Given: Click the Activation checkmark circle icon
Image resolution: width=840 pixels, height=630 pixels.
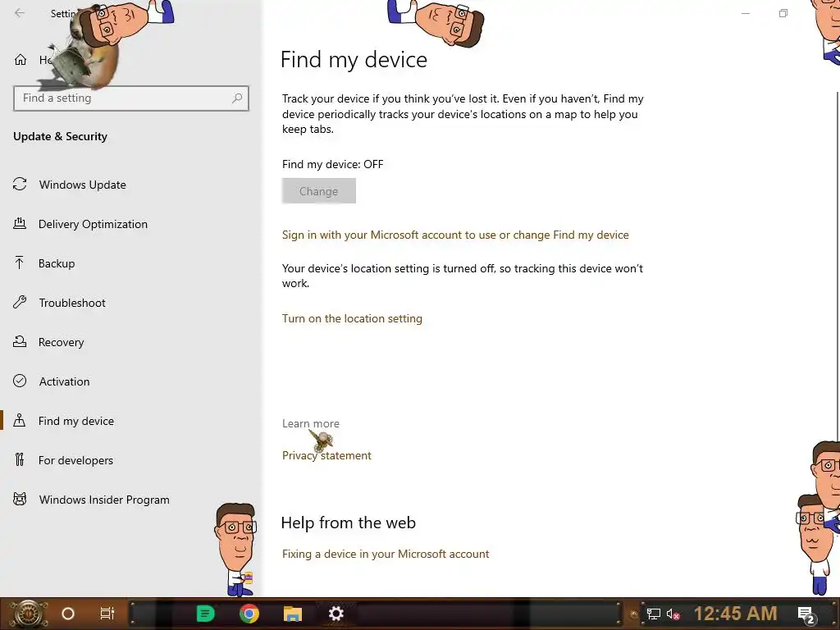Looking at the screenshot, I should tap(20, 381).
